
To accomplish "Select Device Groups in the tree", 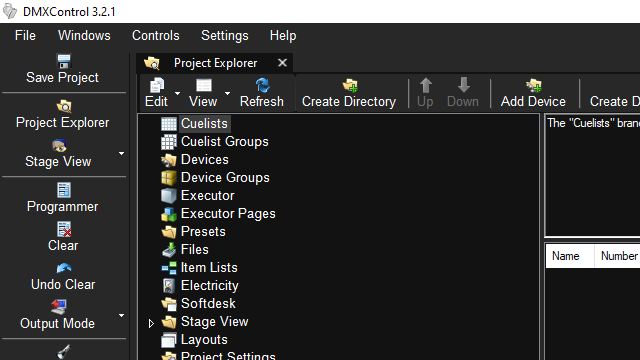I will click(225, 178).
